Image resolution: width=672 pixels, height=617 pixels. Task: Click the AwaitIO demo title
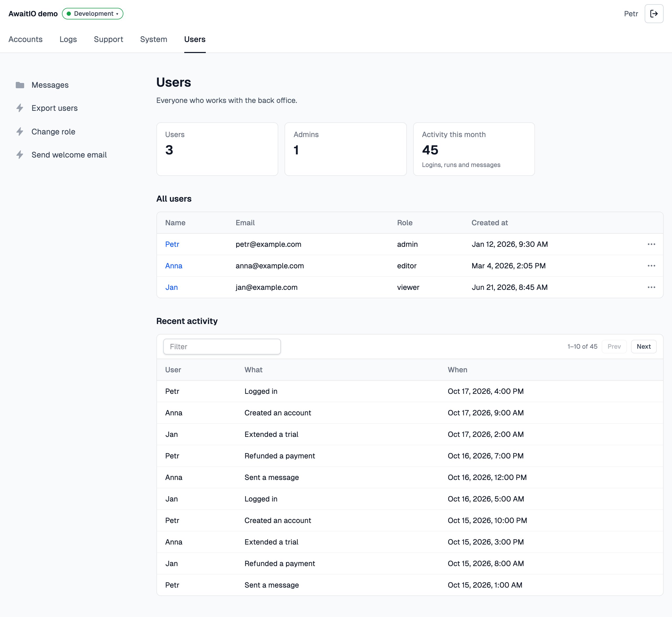33,14
